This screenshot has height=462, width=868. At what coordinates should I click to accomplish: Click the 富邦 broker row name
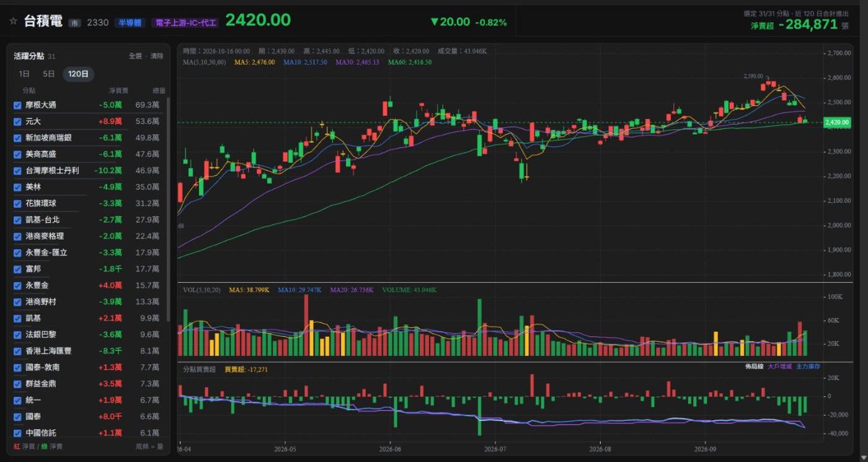pos(33,269)
